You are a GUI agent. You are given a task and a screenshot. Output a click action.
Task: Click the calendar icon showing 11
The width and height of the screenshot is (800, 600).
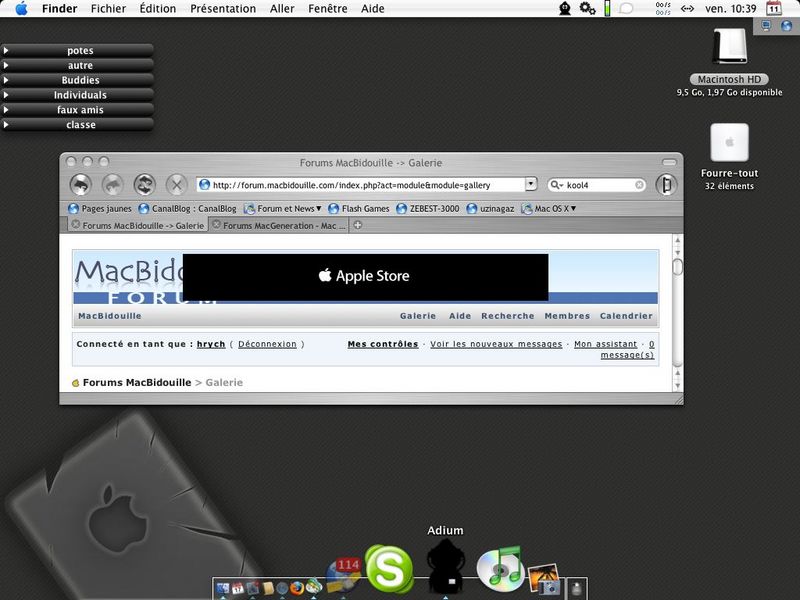(774, 9)
